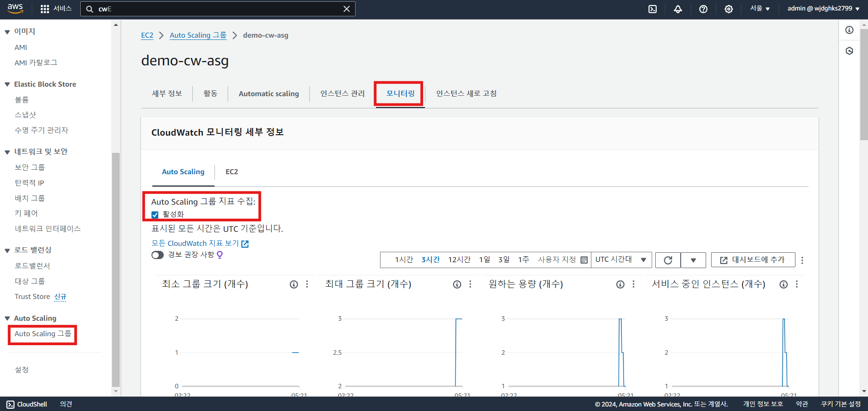Click the CloudShell icon in the footer
Viewport: 868px width, 411px height.
click(x=10, y=404)
